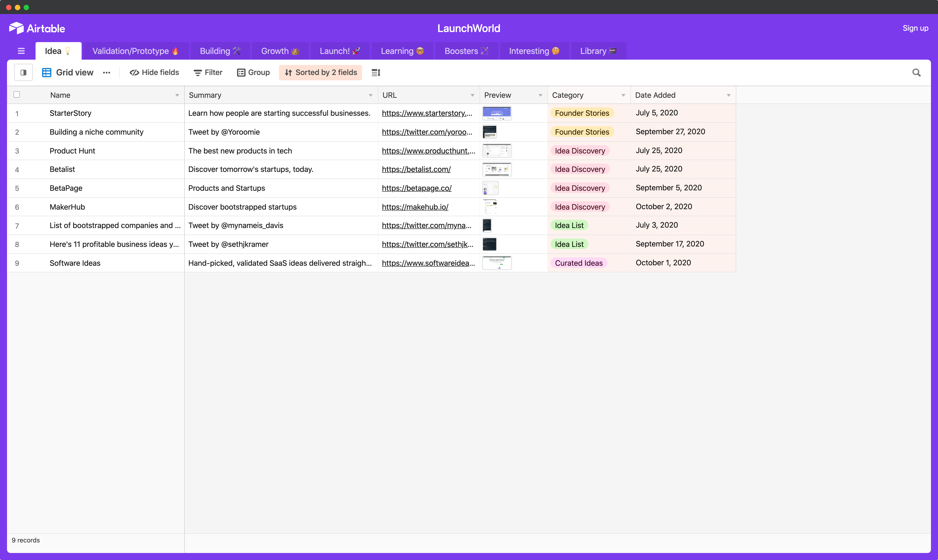
Task: Click the Grid view icon
Action: [47, 72]
